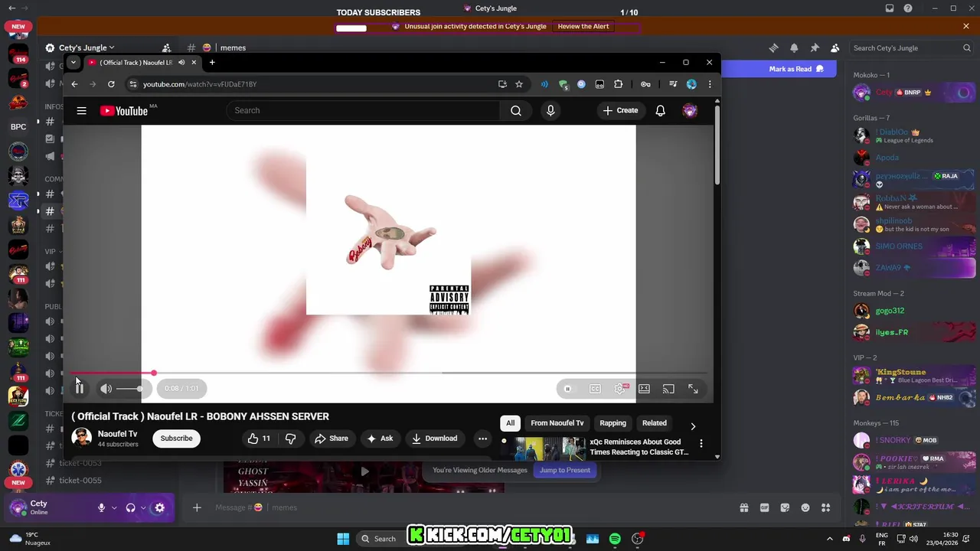
Task: Mute the YouTube player volume
Action: (106, 389)
